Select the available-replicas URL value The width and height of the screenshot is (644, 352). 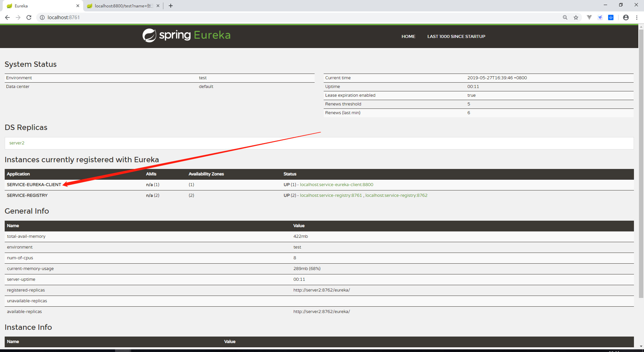tap(322, 312)
